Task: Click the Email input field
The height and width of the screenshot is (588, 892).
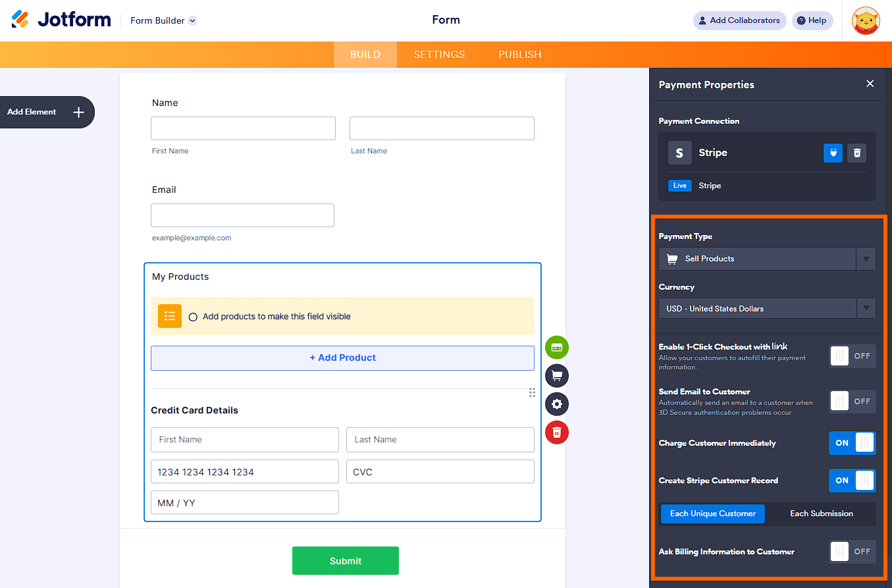Action: pyautogui.click(x=242, y=215)
